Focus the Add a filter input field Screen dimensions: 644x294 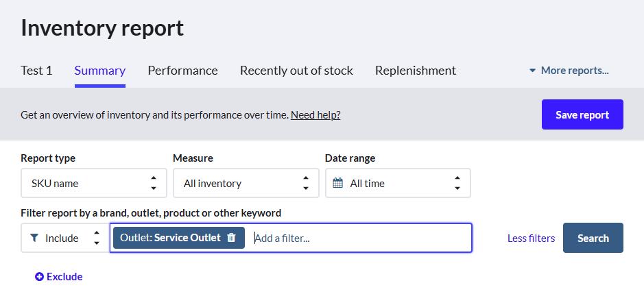click(360, 238)
